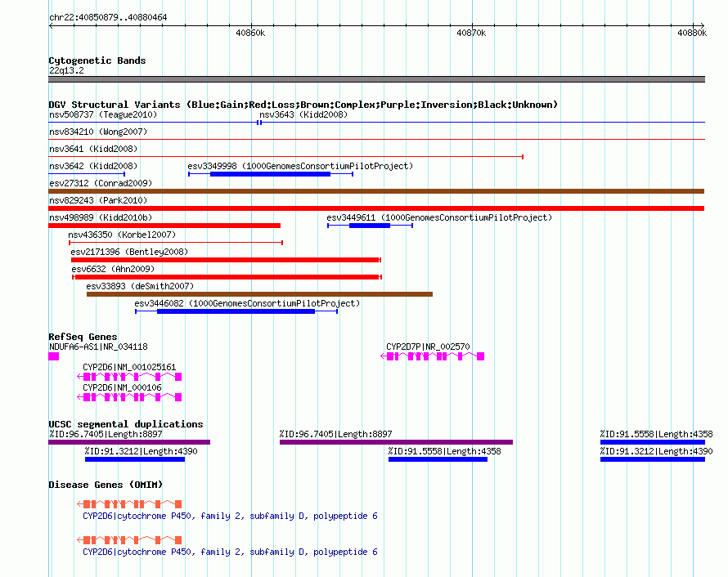
Task: Click the gray 22q13.2 cytogenetic band bar
Action: point(376,79)
